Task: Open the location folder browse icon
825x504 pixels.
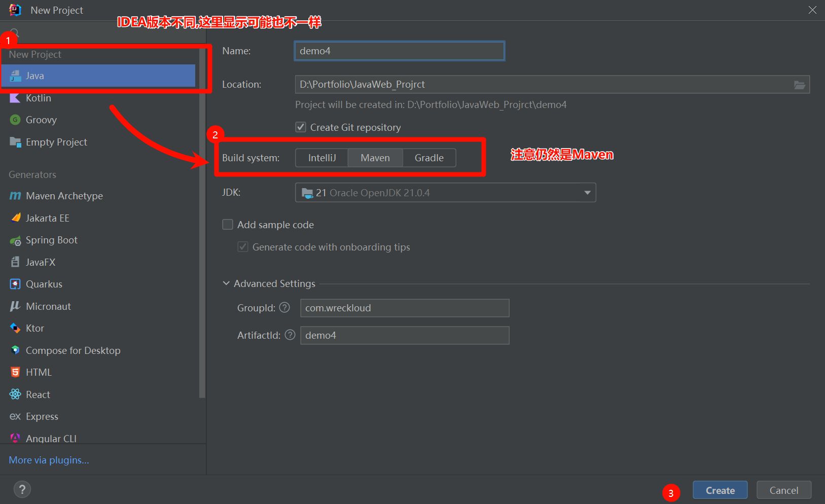Action: (x=799, y=85)
